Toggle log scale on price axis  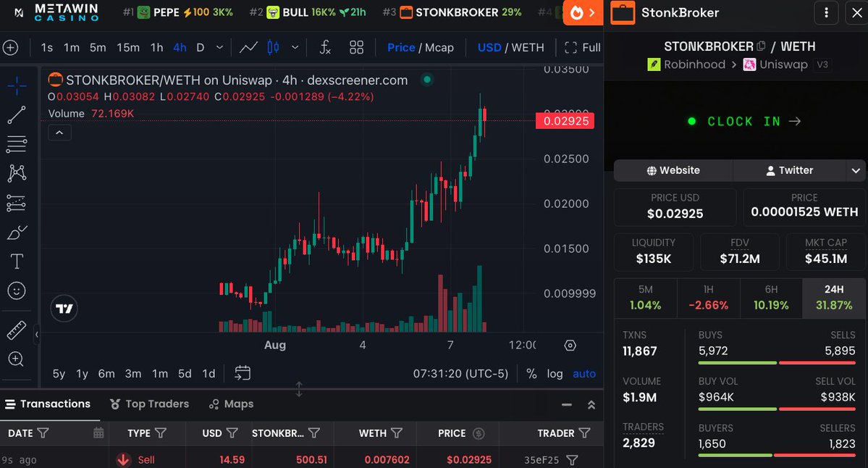555,374
